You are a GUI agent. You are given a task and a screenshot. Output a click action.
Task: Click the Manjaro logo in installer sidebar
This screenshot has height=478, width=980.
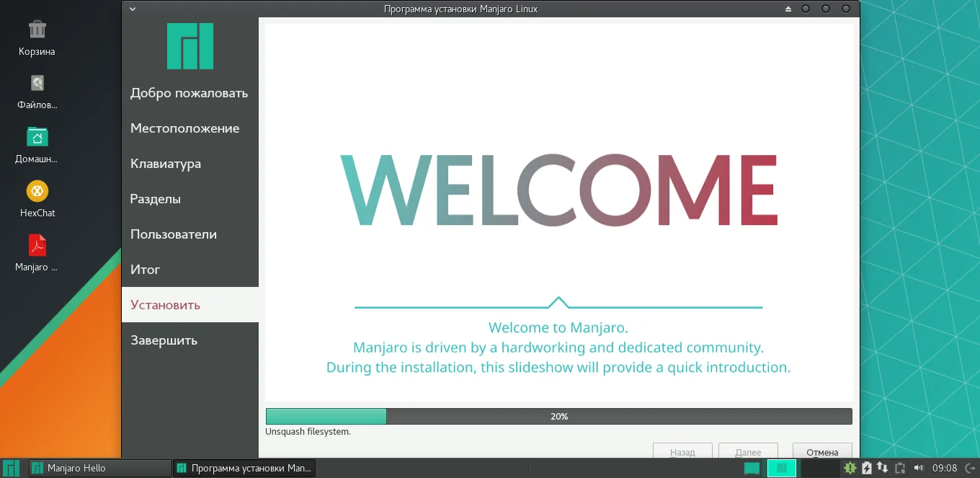[x=190, y=46]
